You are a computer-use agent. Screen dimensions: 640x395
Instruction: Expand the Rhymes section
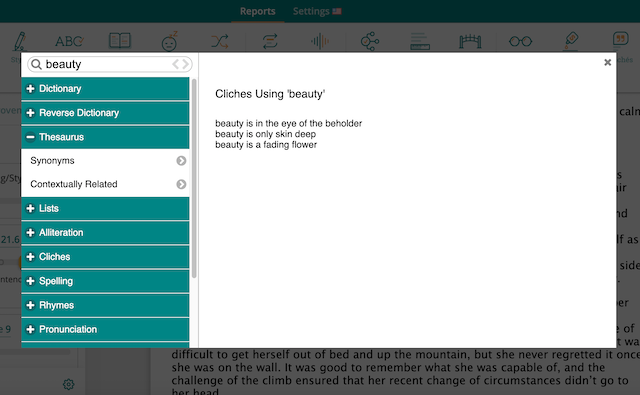105,305
